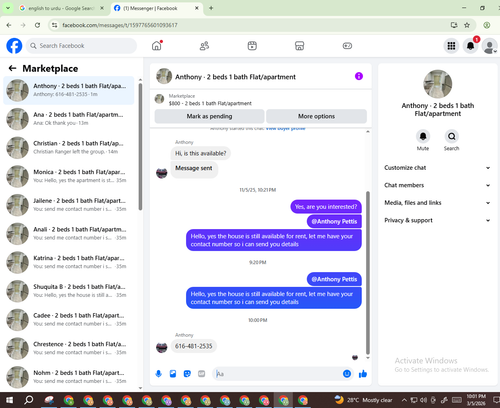Image resolution: width=500 pixels, height=408 pixels.
Task: Expand the Customize chat section
Action: click(437, 168)
